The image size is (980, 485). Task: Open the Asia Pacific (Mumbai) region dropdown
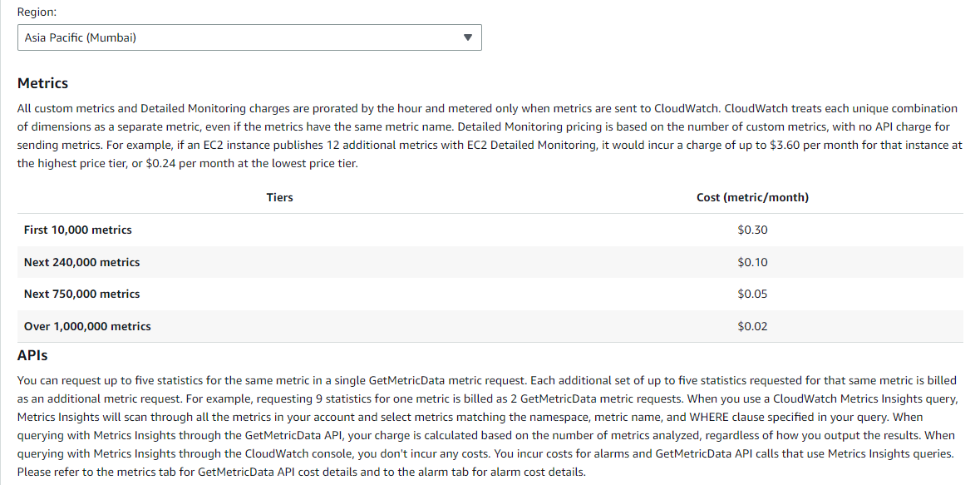pos(249,37)
